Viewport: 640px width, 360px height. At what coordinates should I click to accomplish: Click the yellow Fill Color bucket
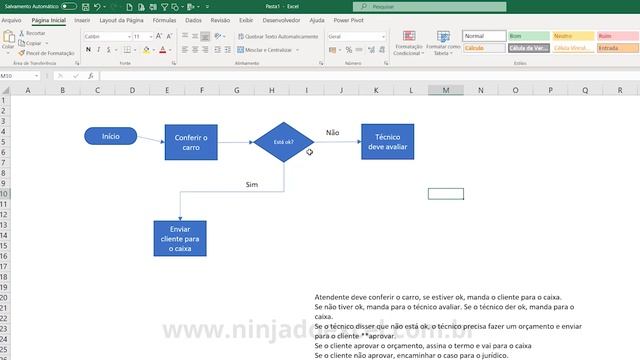point(146,50)
